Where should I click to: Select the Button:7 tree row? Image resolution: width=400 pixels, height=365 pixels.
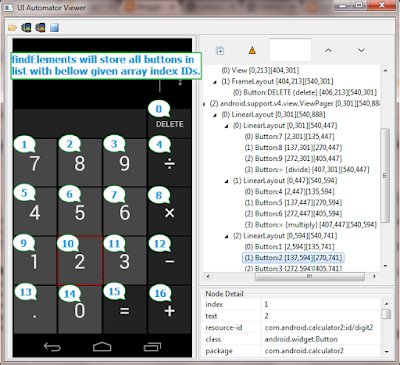click(289, 136)
